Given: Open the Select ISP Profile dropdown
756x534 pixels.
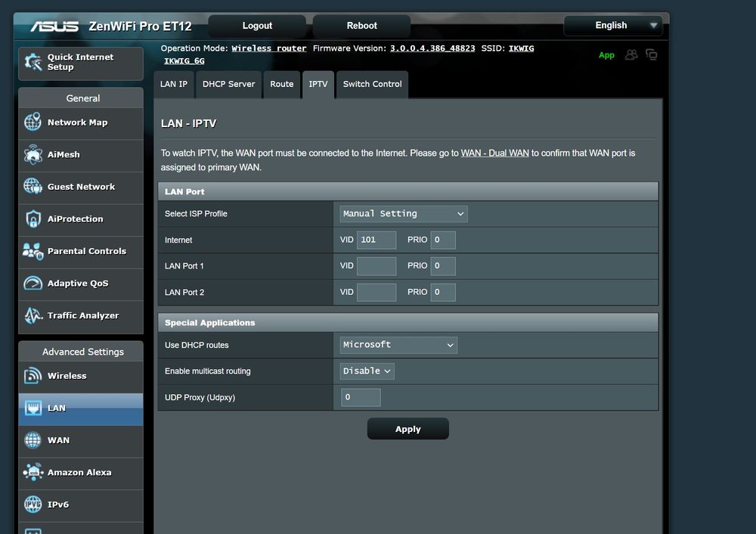Looking at the screenshot, I should (x=403, y=213).
